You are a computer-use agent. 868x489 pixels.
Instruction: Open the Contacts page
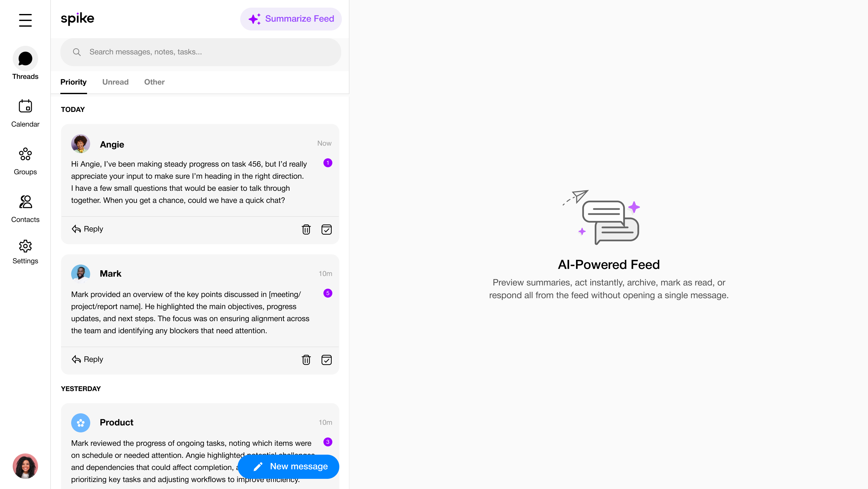click(25, 209)
